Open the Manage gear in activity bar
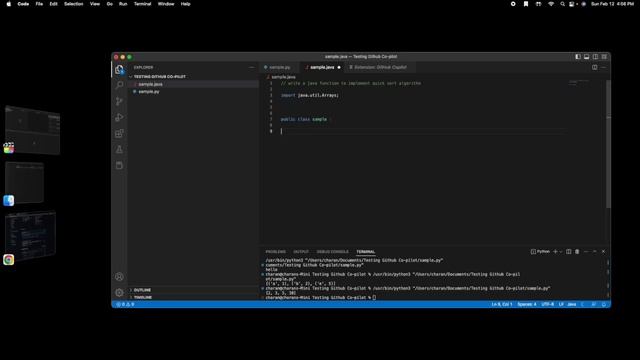Screen dimensions: 640x360 [x=119, y=292]
